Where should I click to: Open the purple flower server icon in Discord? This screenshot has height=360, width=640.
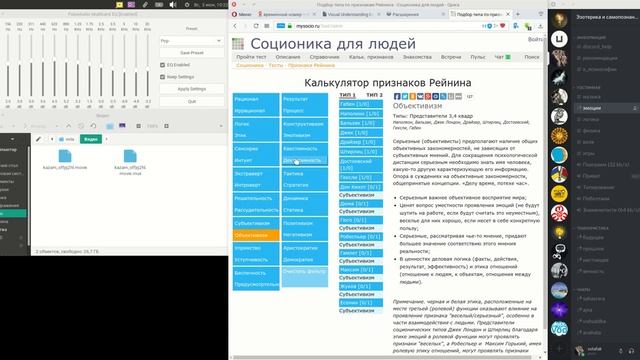[x=559, y=309]
